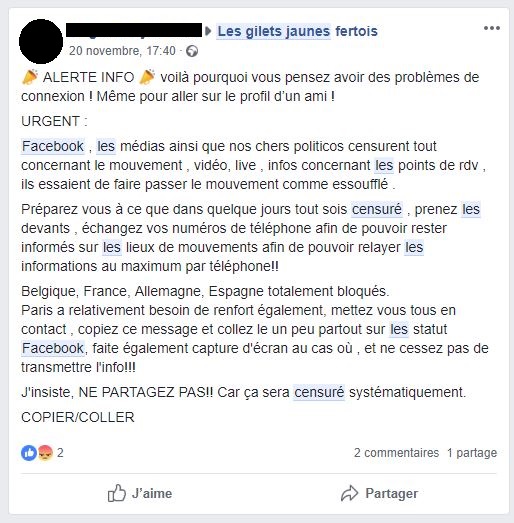Click the first megaphone emoji before ALERTE INFO

30,77
